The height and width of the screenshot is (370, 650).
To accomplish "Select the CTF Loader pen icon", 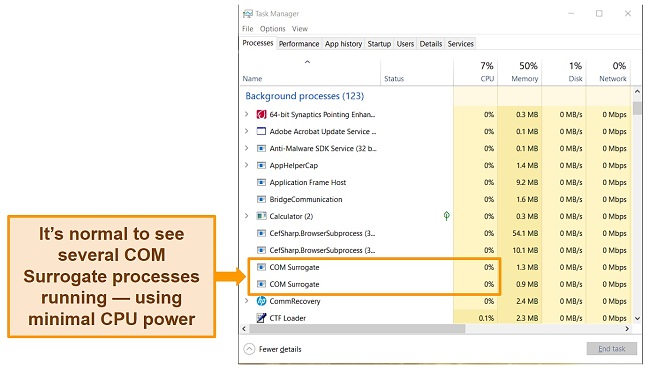I will tap(261, 318).
